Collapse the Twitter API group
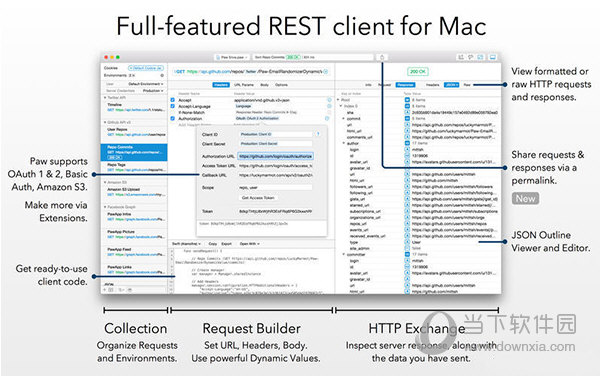Viewport: 600px width, 376px height. [x=105, y=98]
